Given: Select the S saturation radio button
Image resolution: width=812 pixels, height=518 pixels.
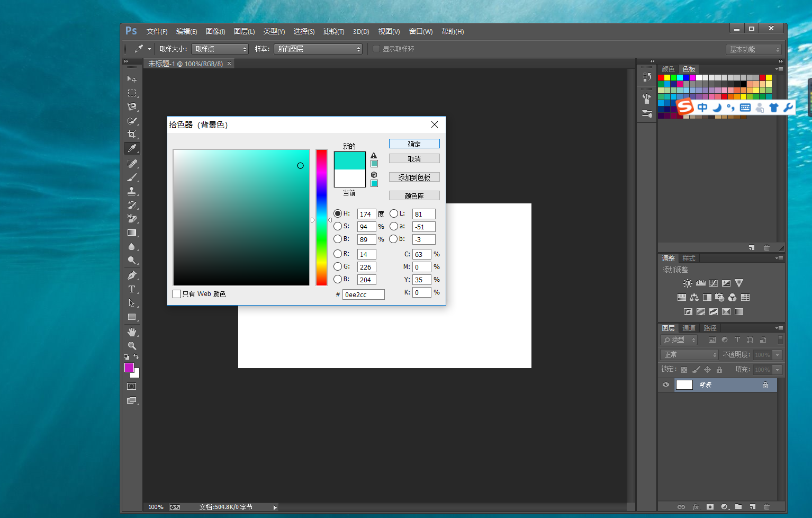Looking at the screenshot, I should [x=338, y=226].
